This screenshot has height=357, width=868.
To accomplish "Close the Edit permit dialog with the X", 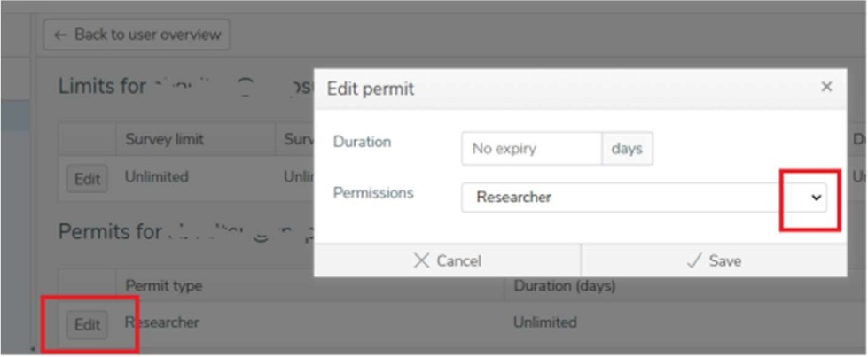I will [x=825, y=87].
